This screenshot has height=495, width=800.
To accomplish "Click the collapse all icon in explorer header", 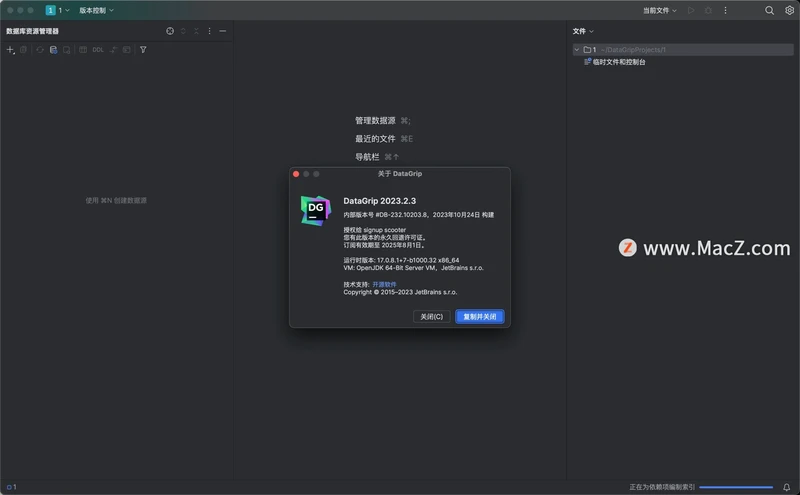I will pos(196,31).
